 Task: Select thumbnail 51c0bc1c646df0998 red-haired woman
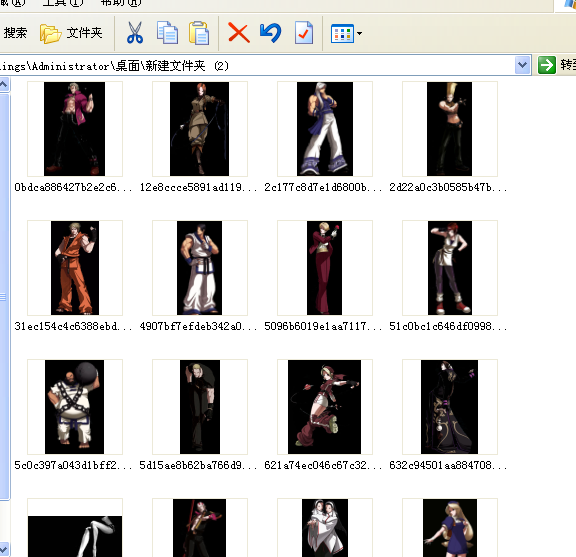point(450,268)
